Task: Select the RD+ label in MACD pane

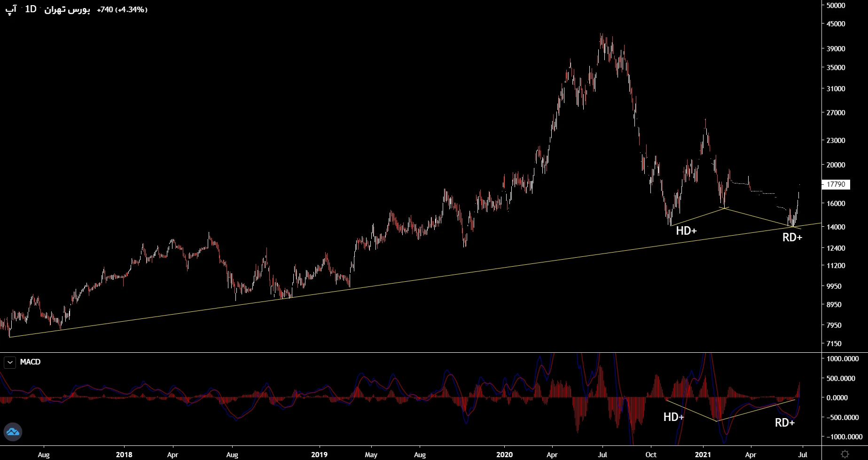Action: 784,423
